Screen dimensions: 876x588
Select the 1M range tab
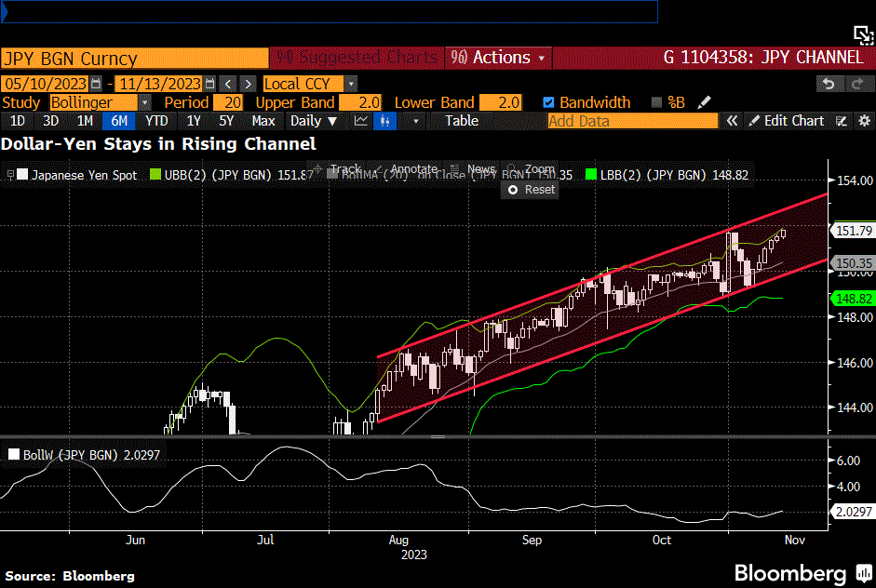coord(85,121)
